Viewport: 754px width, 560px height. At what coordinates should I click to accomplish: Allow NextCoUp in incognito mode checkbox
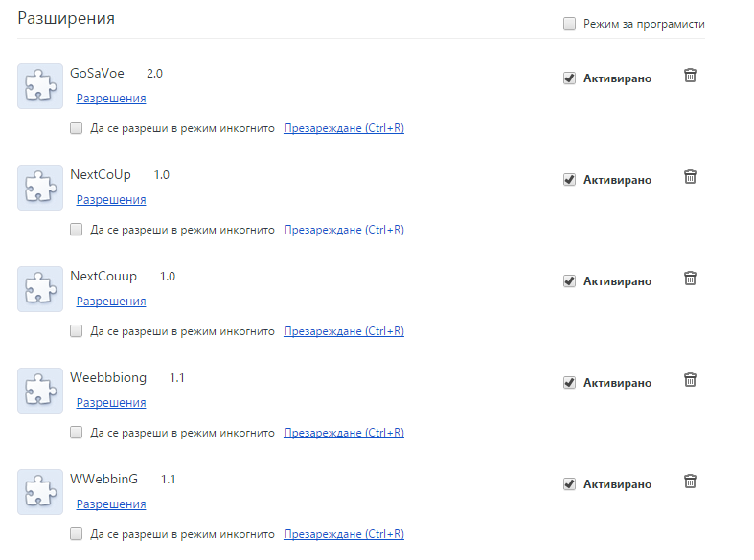[x=76, y=230]
